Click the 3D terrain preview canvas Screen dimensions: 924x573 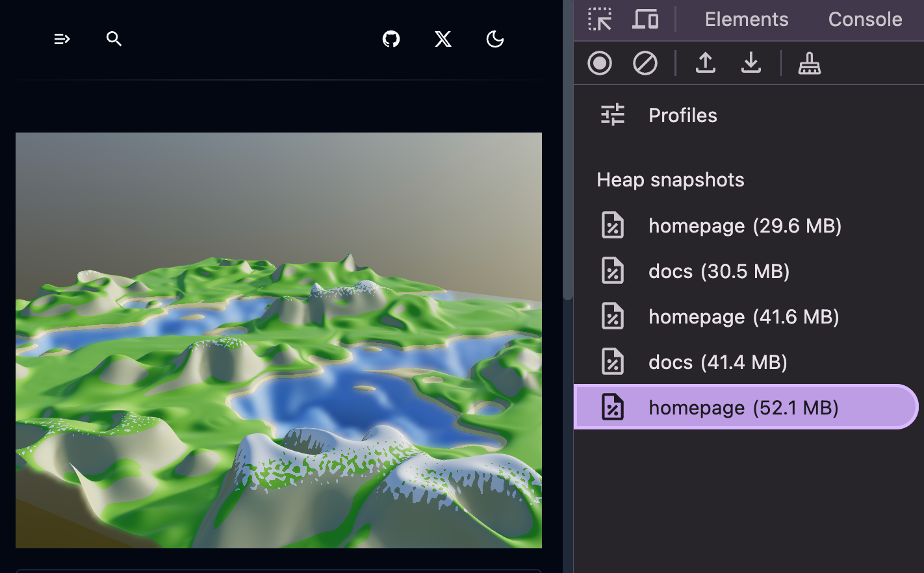click(278, 340)
